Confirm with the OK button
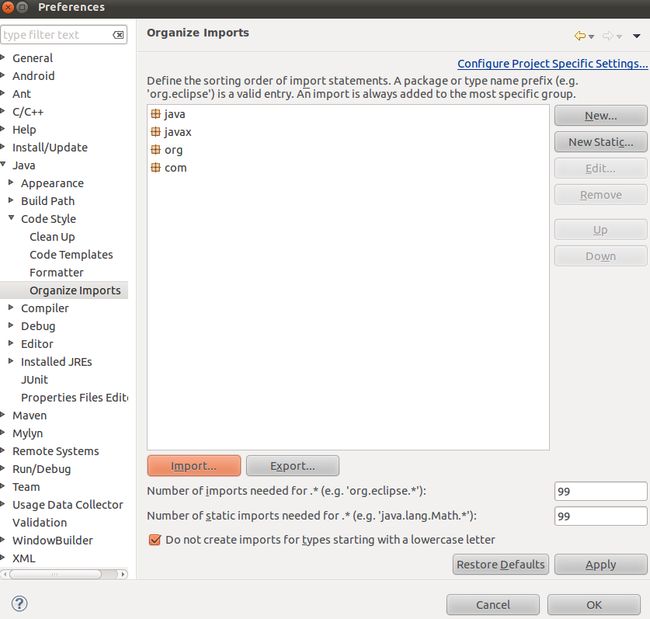The image size is (650, 619). [x=594, y=605]
